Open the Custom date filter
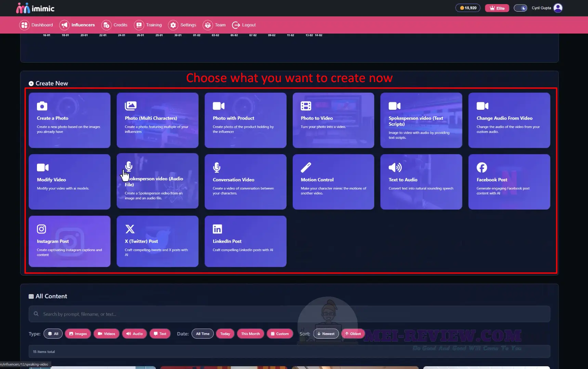This screenshot has height=369, width=588. (x=280, y=334)
